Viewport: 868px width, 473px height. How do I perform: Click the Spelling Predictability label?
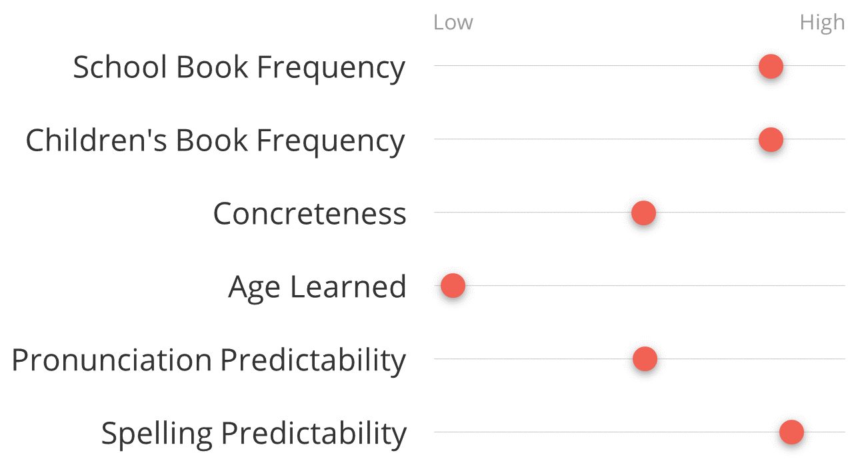click(x=253, y=434)
